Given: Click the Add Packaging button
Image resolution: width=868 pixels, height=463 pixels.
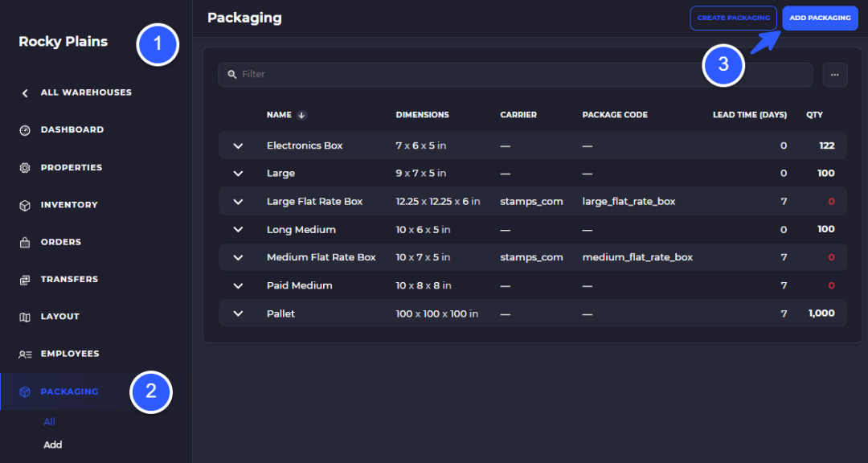Looking at the screenshot, I should click(820, 18).
